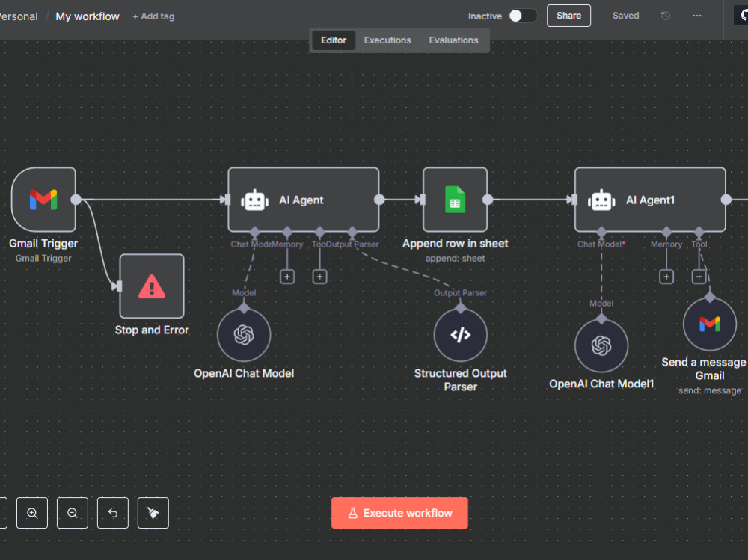
Task: Click the OpenAI Chat Model1 label
Action: pyautogui.click(x=601, y=384)
